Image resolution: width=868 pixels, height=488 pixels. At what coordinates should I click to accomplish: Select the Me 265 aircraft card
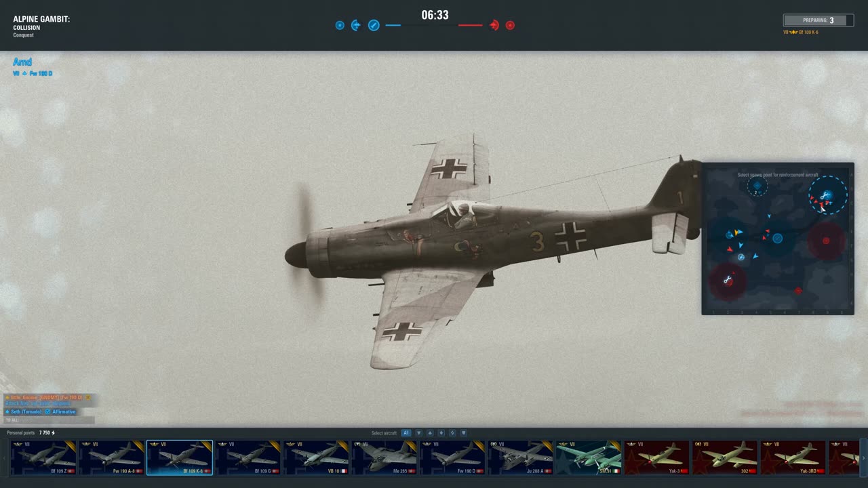[x=384, y=457]
